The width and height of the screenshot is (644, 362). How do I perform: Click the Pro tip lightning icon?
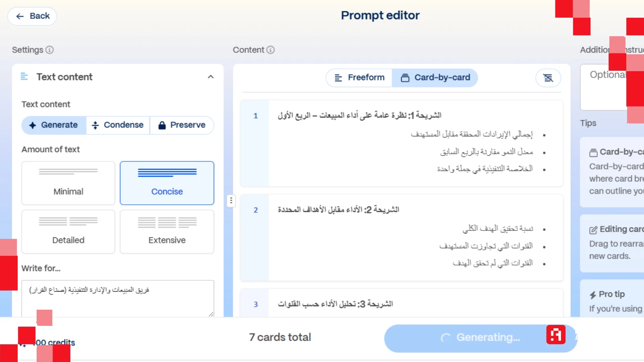(x=593, y=294)
